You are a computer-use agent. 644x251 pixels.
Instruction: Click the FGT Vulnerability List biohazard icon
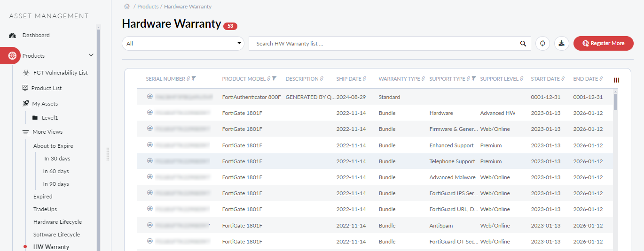[26, 73]
